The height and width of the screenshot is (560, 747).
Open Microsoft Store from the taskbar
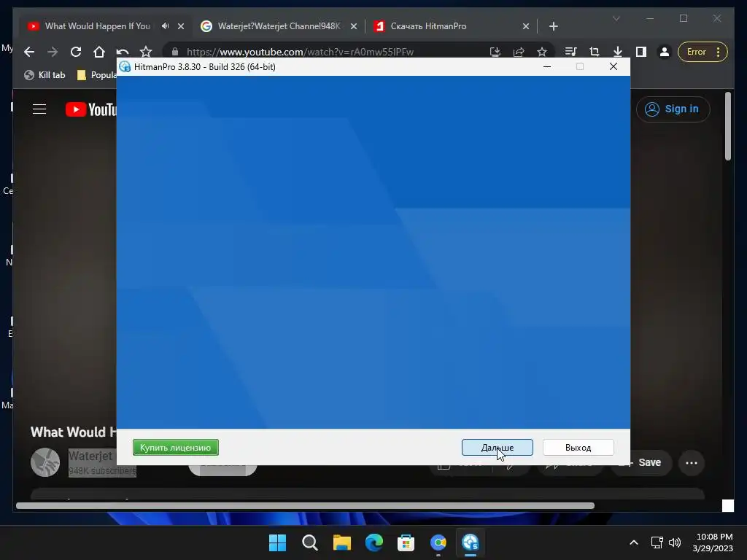click(406, 542)
